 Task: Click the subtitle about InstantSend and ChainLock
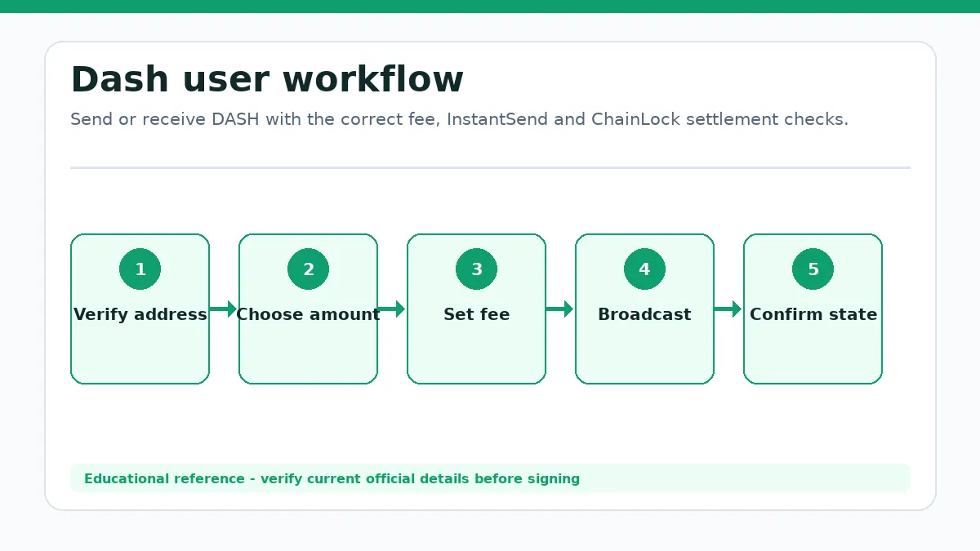click(459, 119)
